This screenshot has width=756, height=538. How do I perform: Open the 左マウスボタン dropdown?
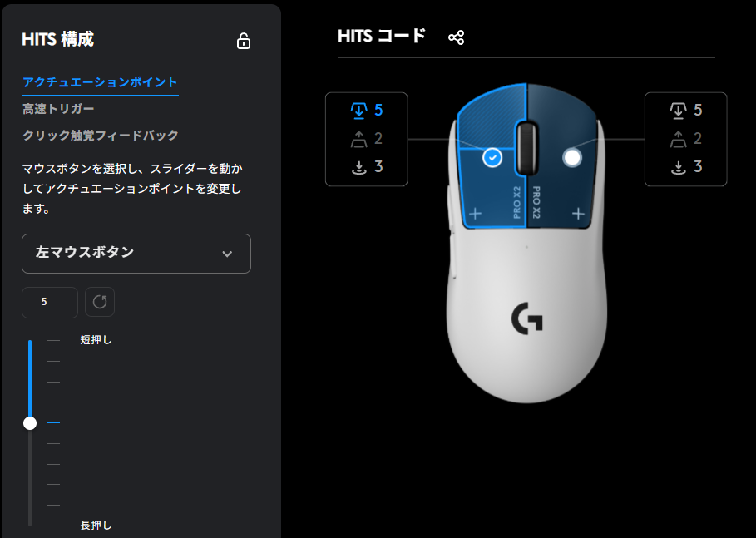point(136,254)
